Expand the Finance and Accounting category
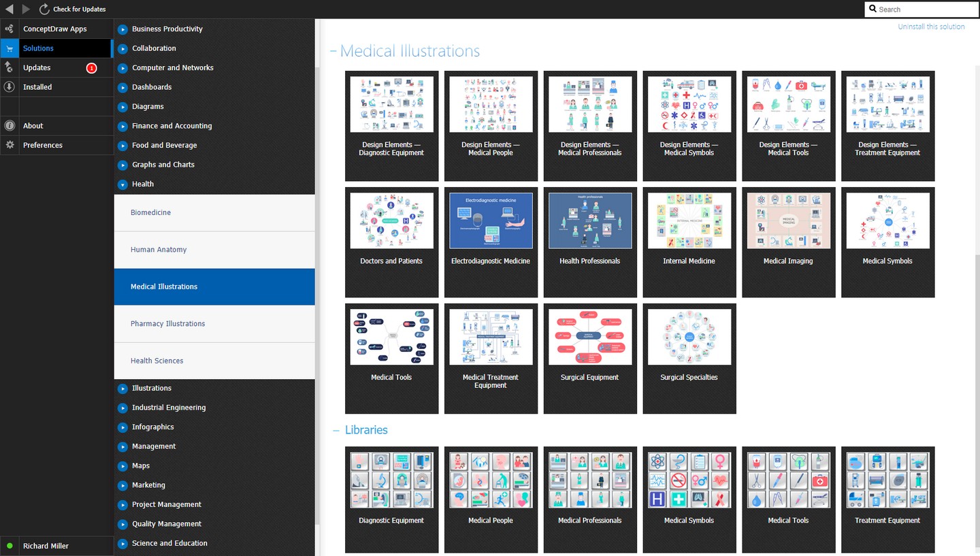980x556 pixels. tap(122, 127)
